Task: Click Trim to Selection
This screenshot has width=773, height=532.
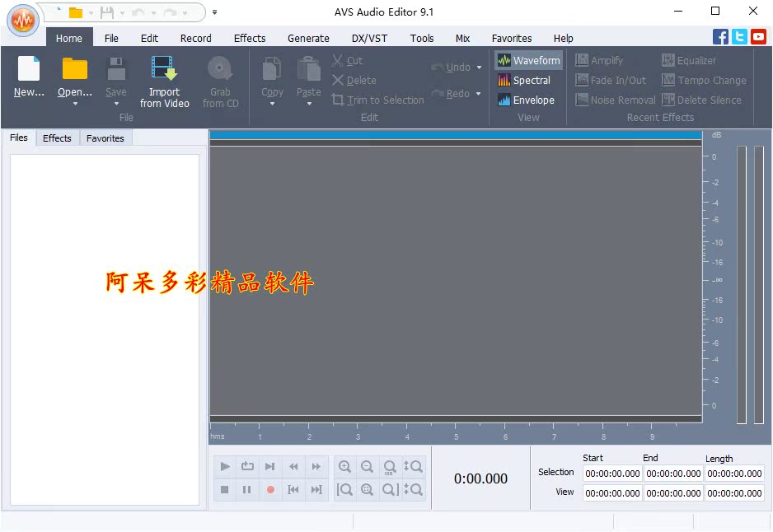Action: pyautogui.click(x=378, y=100)
